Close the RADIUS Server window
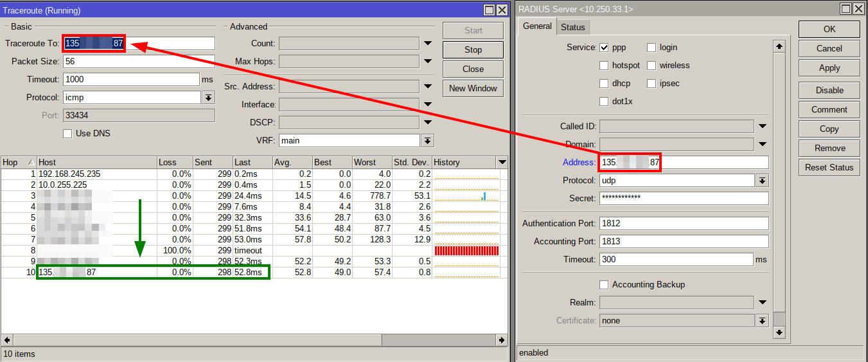The image size is (868, 362). point(860,9)
